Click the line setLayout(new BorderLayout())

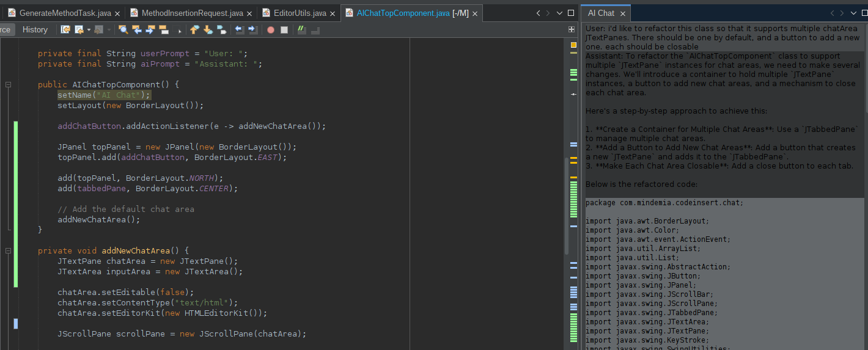(130, 105)
